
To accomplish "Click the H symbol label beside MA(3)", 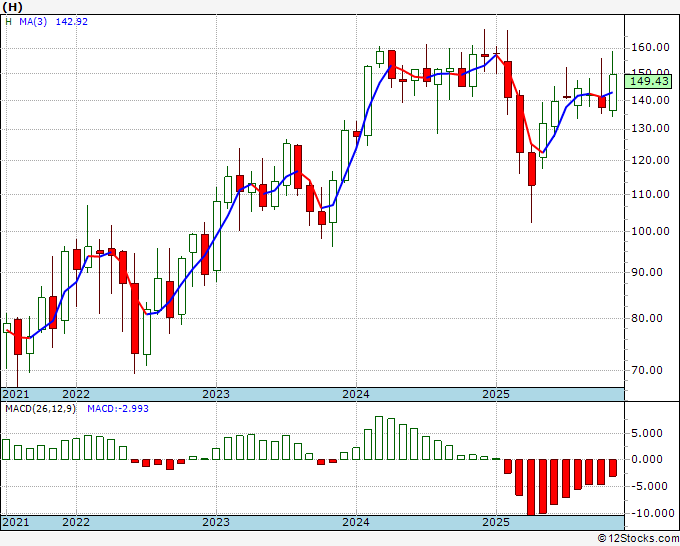I will click(x=9, y=22).
